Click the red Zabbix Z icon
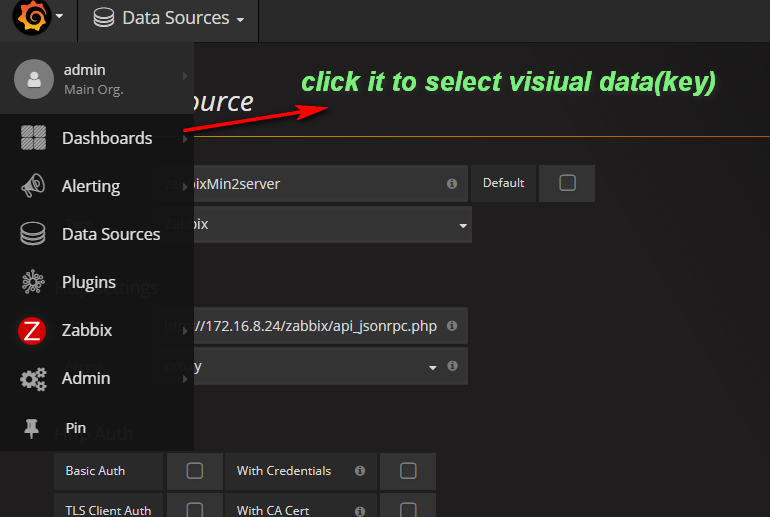Screen dimensions: 770x517 [x=32, y=330]
